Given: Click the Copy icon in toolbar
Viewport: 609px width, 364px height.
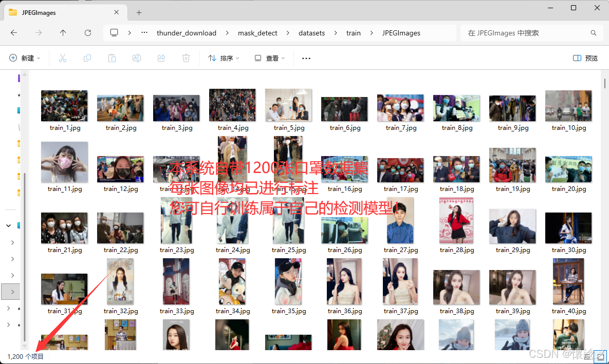Looking at the screenshot, I should (x=87, y=58).
